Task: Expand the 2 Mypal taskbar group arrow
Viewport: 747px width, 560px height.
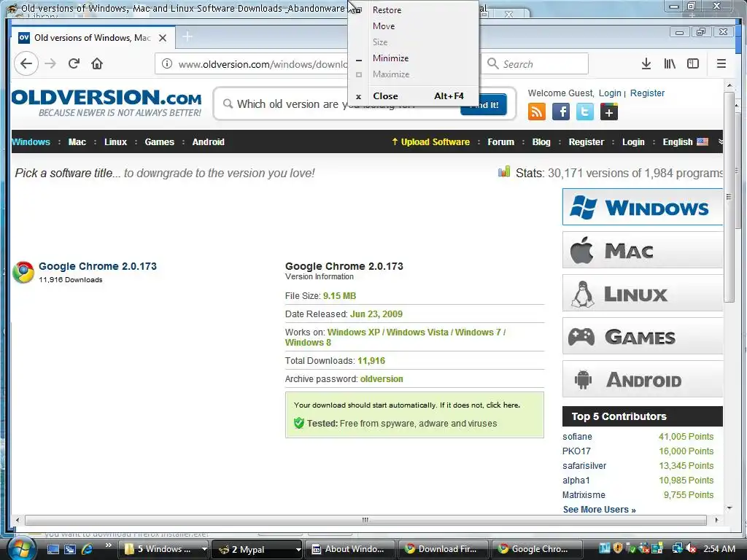Action: [x=298, y=549]
